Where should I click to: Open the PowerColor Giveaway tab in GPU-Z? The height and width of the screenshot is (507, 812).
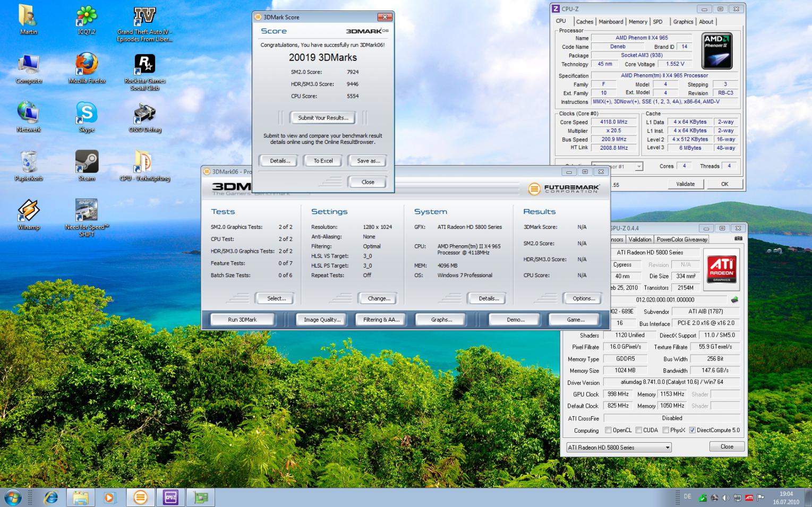click(682, 239)
